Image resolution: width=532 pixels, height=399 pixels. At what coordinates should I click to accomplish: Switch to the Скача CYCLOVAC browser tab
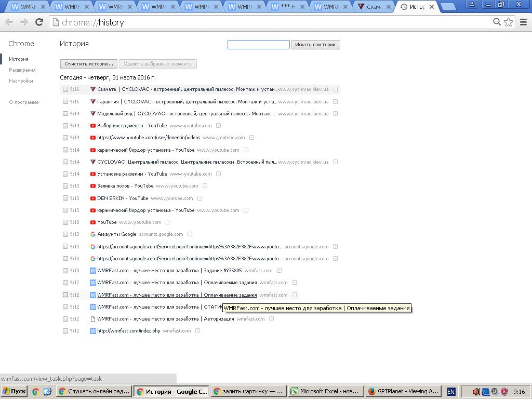(x=373, y=6)
